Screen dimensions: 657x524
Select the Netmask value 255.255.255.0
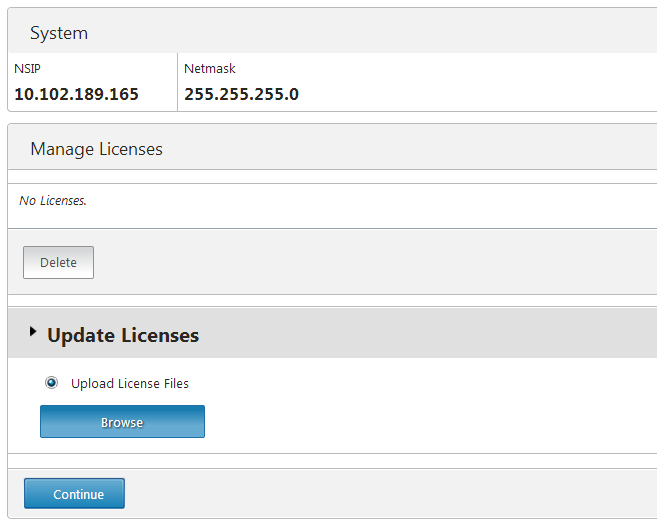[241, 95]
